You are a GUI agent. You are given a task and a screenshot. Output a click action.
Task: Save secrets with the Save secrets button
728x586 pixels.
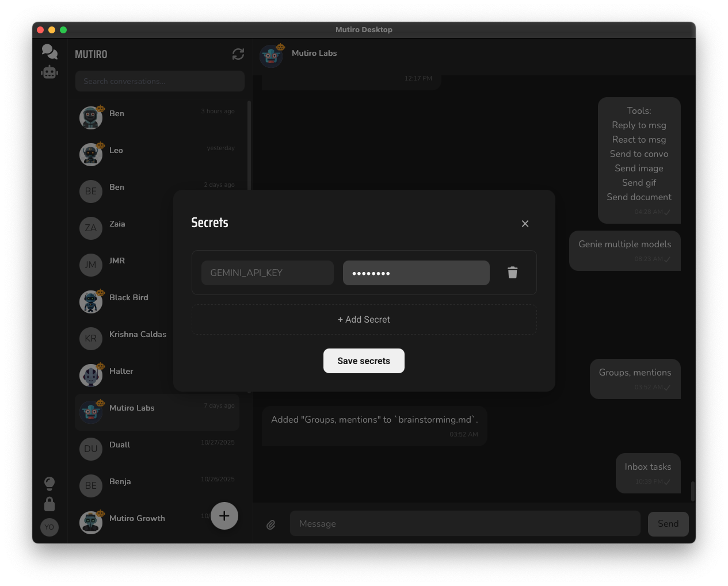[x=364, y=361]
